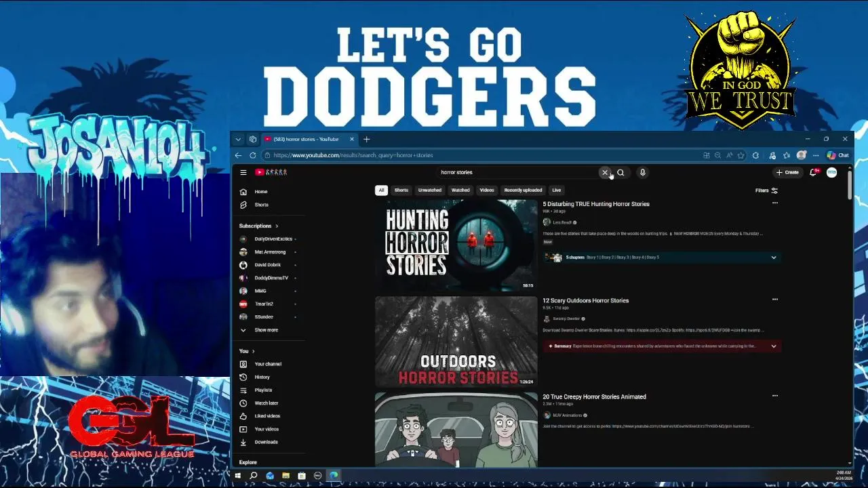Click the YouTube logo in header
This screenshot has width=868, height=488.
pos(271,172)
